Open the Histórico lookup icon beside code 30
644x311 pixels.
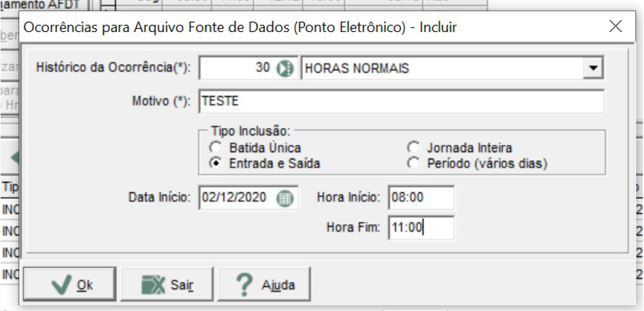[284, 69]
